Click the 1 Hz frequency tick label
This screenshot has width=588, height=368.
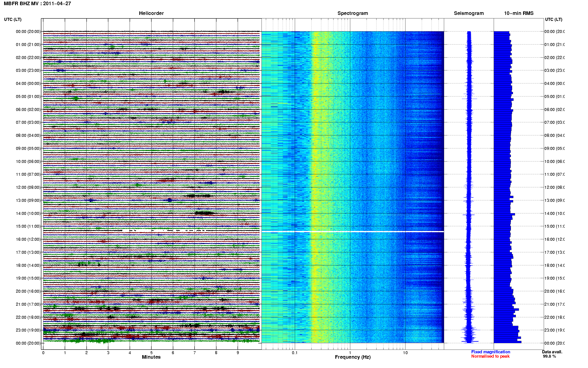[350, 353]
